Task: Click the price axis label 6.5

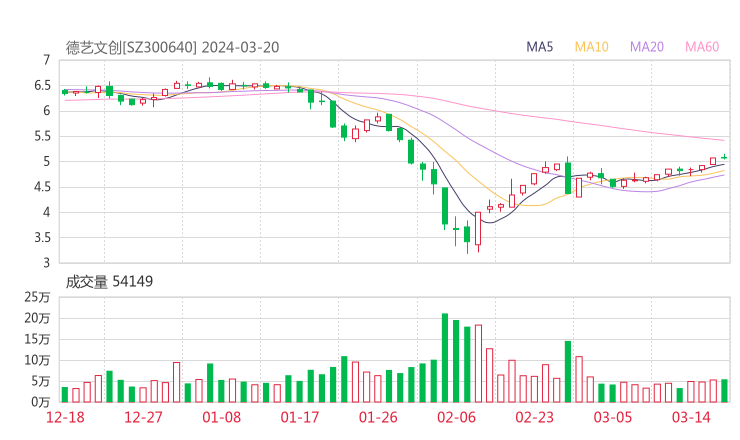Action: (x=42, y=85)
